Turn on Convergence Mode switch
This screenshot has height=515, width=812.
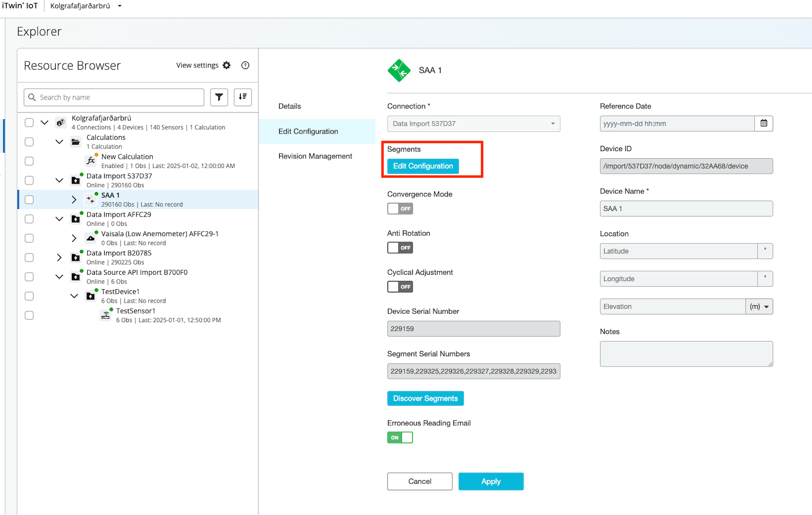click(x=400, y=209)
